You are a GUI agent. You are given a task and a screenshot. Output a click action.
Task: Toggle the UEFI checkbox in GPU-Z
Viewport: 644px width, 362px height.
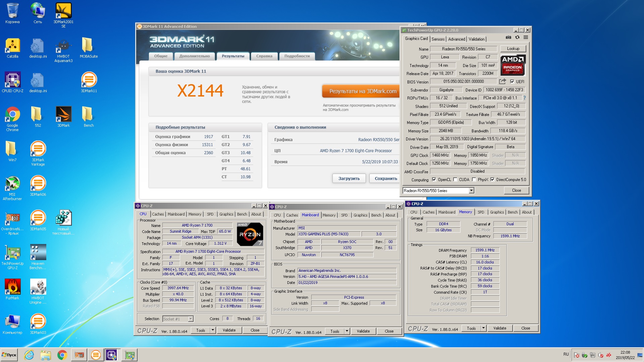pyautogui.click(x=512, y=81)
